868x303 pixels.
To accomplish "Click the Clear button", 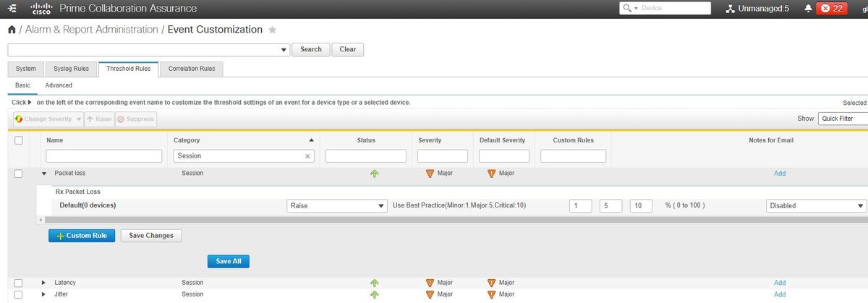I will (x=347, y=50).
